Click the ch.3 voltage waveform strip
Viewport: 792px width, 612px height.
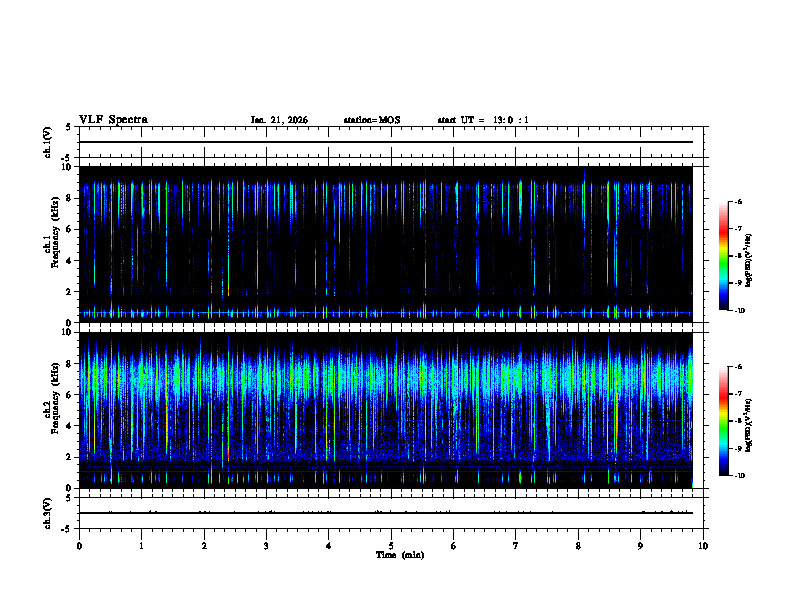391,513
